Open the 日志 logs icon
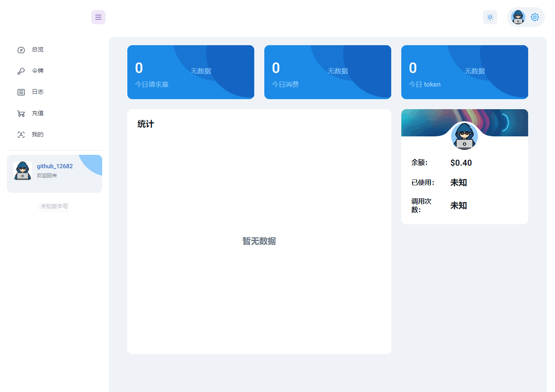555x392 pixels. click(x=21, y=92)
